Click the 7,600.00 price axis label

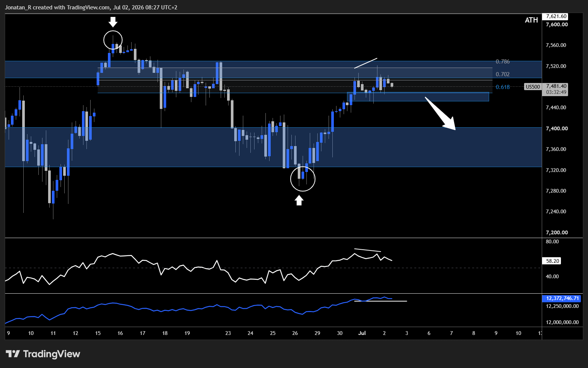click(556, 24)
